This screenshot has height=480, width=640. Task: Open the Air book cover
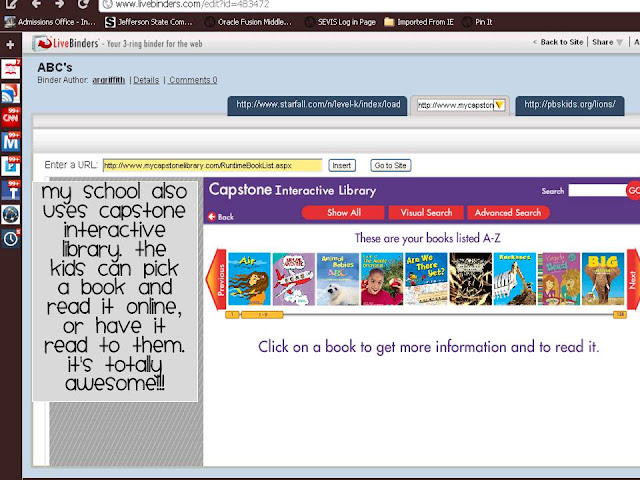click(x=249, y=279)
